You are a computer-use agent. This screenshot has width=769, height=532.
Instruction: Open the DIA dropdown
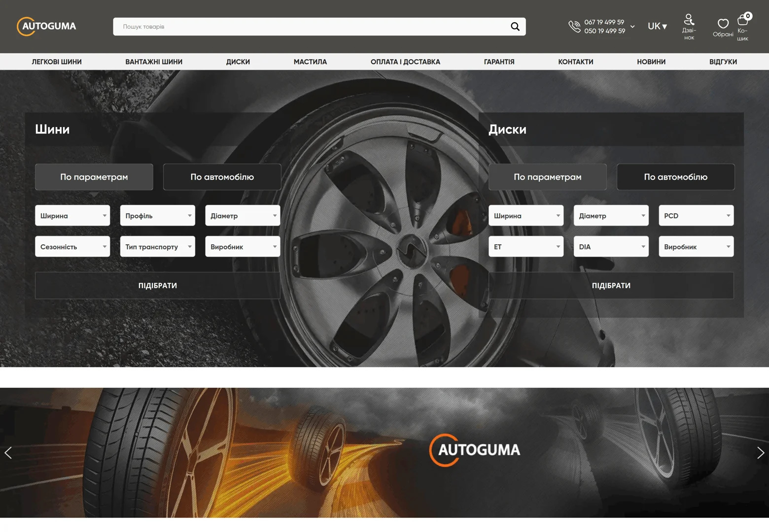(x=611, y=247)
